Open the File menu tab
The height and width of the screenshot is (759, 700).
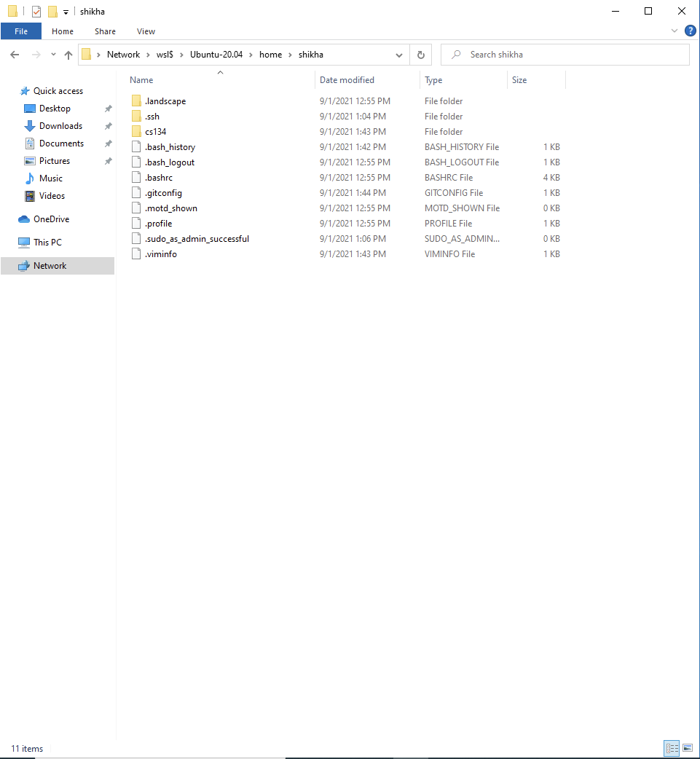21,31
